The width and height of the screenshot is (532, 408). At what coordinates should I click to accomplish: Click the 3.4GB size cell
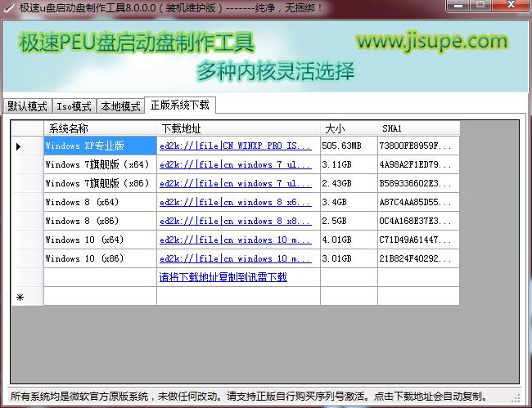[349, 202]
